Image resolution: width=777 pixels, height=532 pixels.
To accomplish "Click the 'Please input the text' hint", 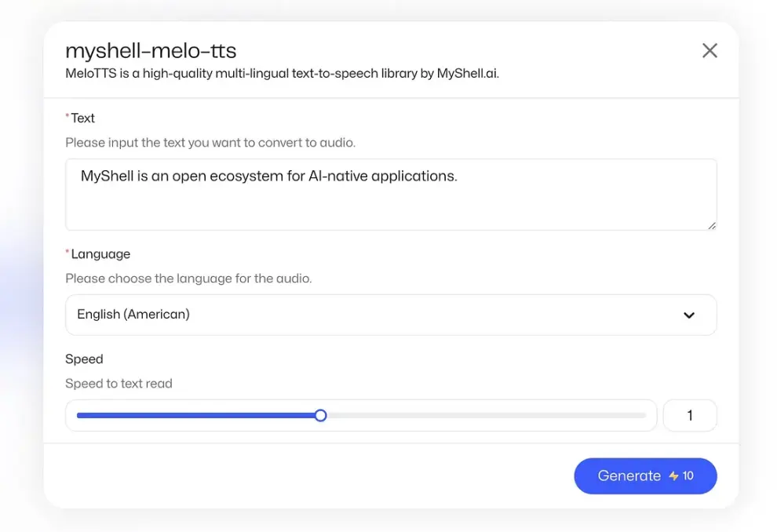I will point(210,143).
